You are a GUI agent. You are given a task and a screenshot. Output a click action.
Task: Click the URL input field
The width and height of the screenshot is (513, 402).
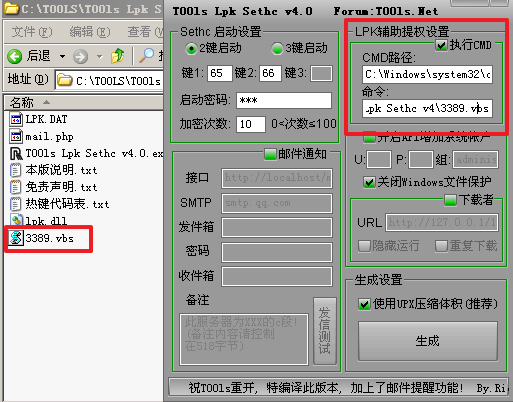(442, 223)
